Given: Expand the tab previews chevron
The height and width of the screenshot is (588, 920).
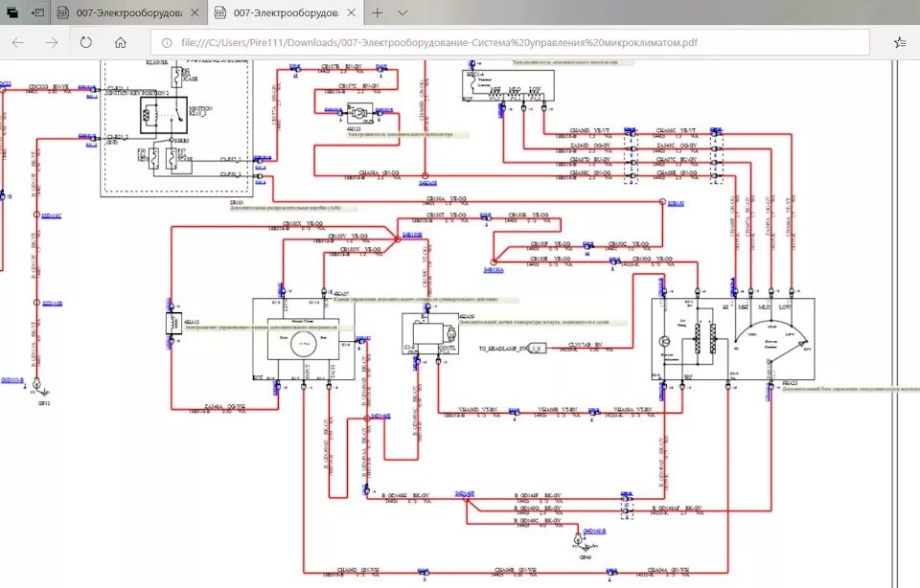Looking at the screenshot, I should point(402,12).
